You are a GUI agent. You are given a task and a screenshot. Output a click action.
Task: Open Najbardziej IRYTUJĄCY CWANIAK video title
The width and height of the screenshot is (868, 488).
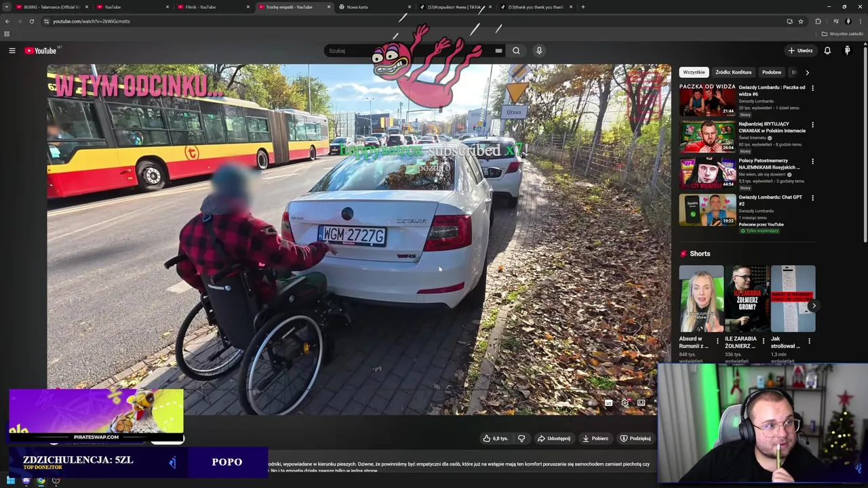772,127
